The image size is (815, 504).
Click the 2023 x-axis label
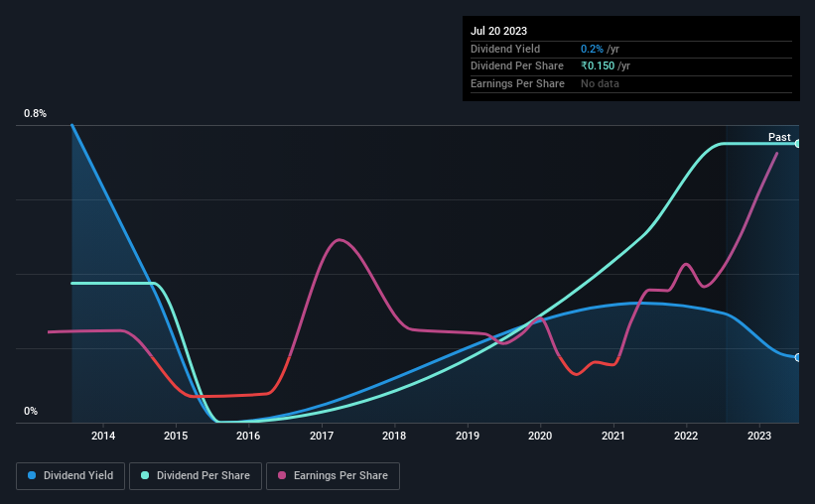click(x=759, y=436)
